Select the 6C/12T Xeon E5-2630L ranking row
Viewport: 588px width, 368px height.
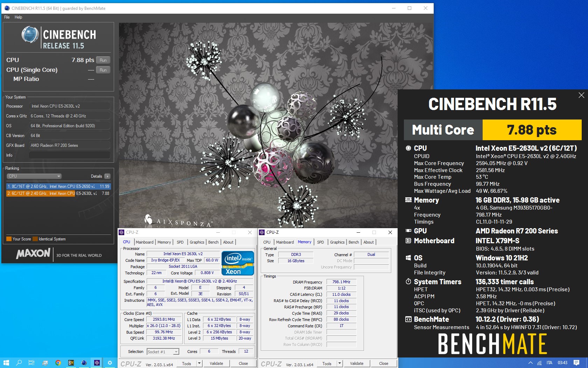point(58,193)
